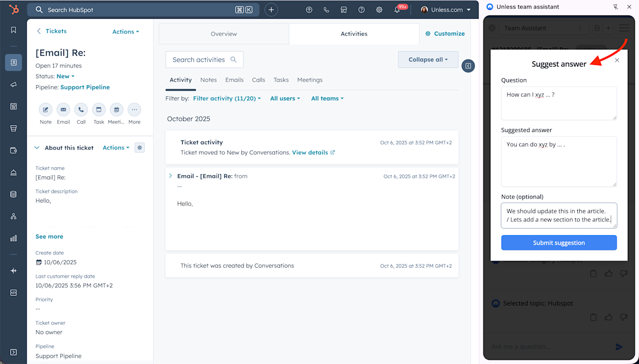The width and height of the screenshot is (639, 364).
Task: Open the All users filter dropdown
Action: pos(285,98)
